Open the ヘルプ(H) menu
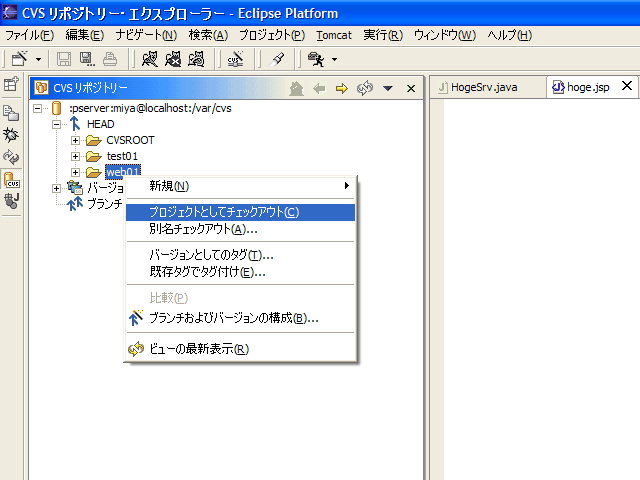This screenshot has height=480, width=640. coord(509,36)
